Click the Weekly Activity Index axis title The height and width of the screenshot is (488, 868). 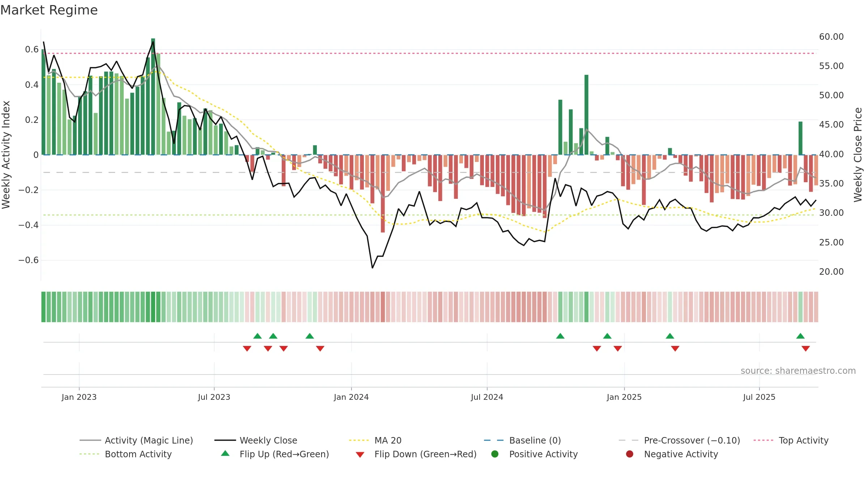click(6, 155)
